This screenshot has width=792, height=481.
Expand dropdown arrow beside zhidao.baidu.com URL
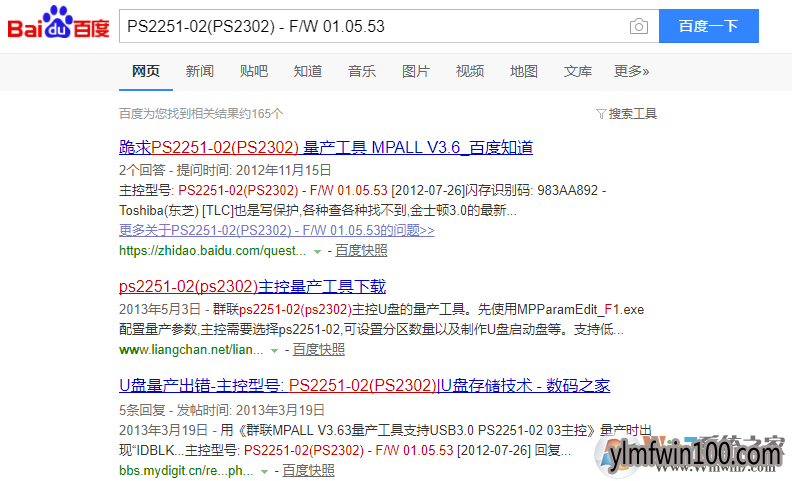click(317, 251)
